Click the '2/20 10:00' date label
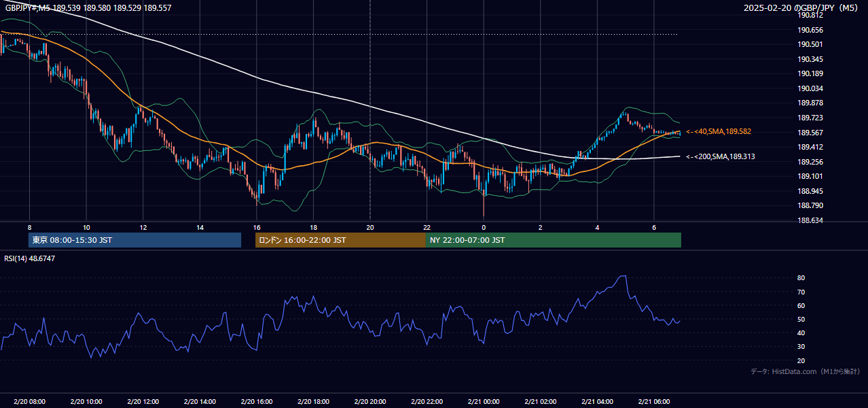868x408 pixels. click(x=86, y=402)
